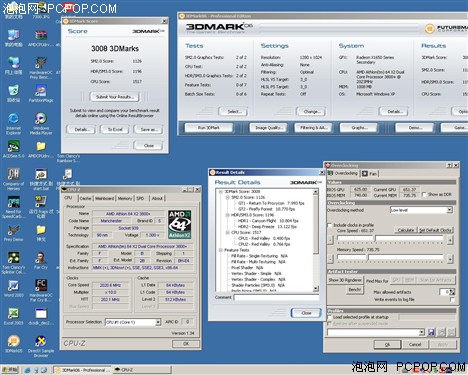Click the Image Quality button in 3DMark06
Image resolution: width=468 pixels, height=375 pixels.
pyautogui.click(x=269, y=128)
